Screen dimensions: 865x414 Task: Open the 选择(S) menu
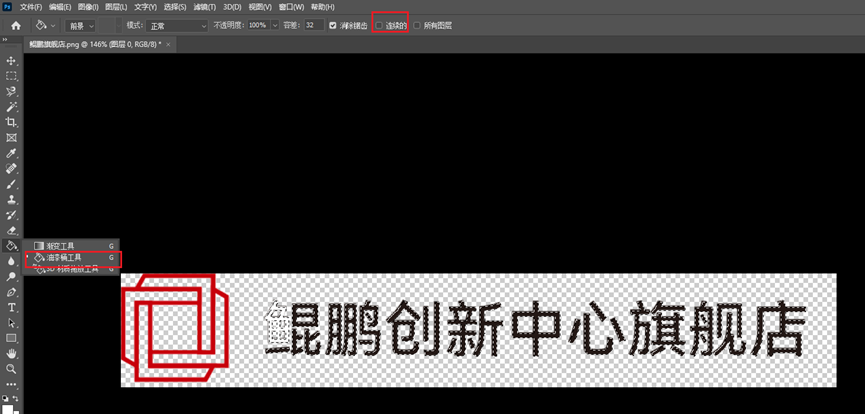[x=175, y=7]
